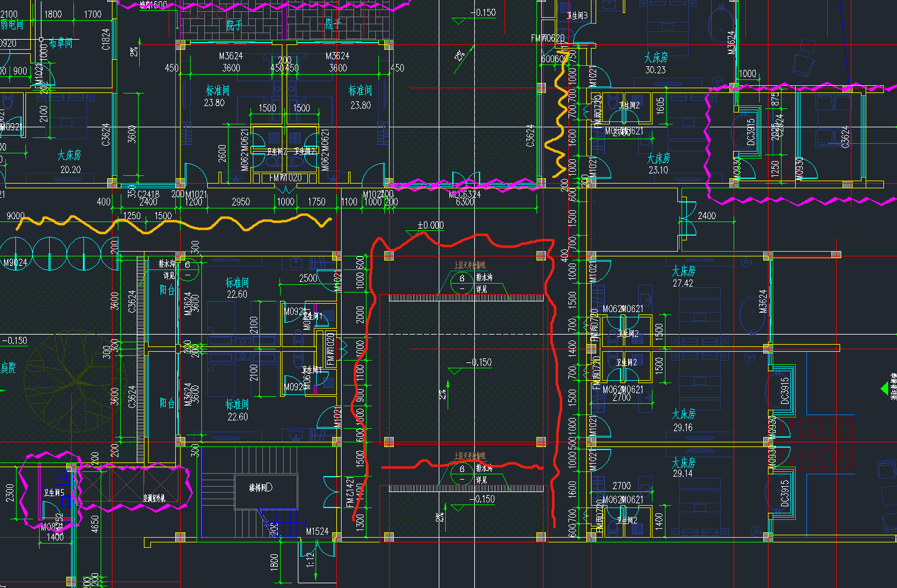The width and height of the screenshot is (897, 588).
Task: Select the 2950 dimension text
Action: (x=240, y=202)
